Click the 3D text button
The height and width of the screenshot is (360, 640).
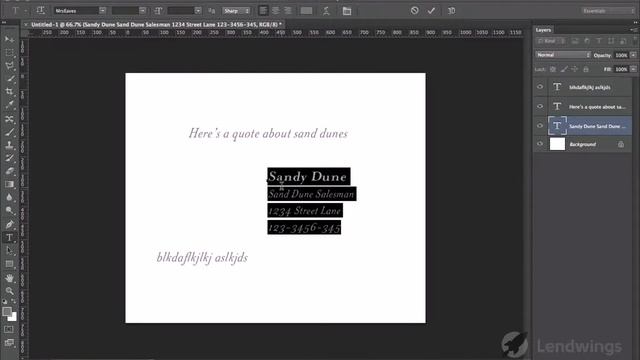click(x=451, y=11)
